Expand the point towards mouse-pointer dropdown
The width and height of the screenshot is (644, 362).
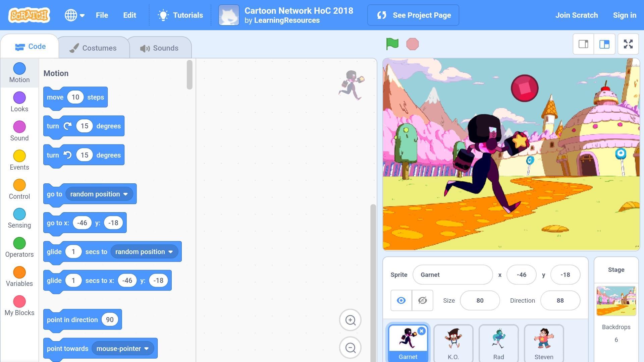point(146,348)
